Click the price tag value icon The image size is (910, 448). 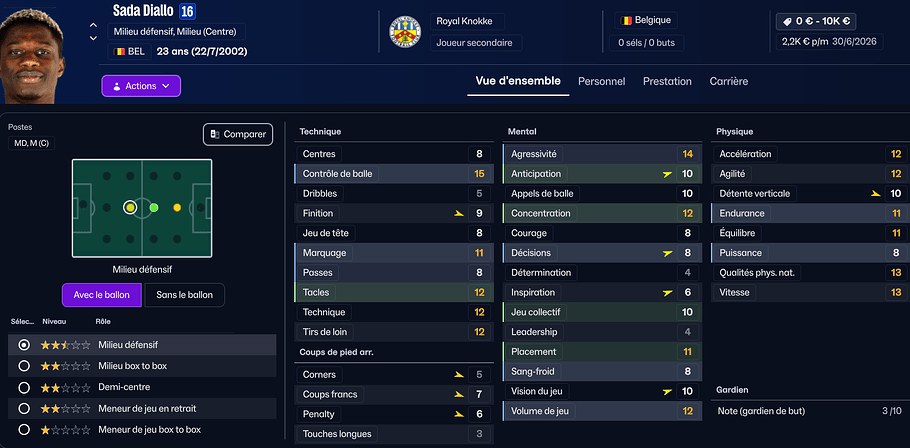coord(789,20)
